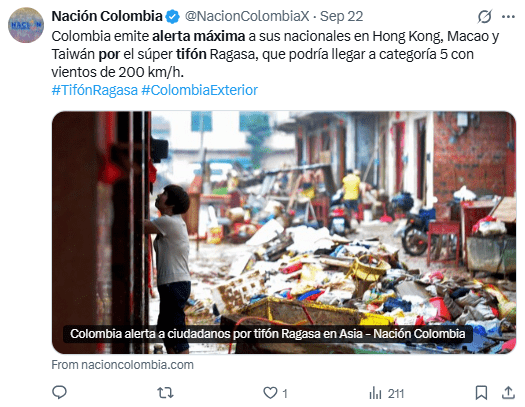The height and width of the screenshot is (407, 525).
Task: Reply to the post with comment icon
Action: 60,392
